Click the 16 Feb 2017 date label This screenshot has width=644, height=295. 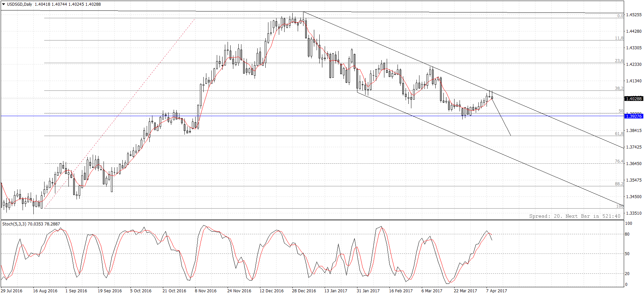click(401, 291)
